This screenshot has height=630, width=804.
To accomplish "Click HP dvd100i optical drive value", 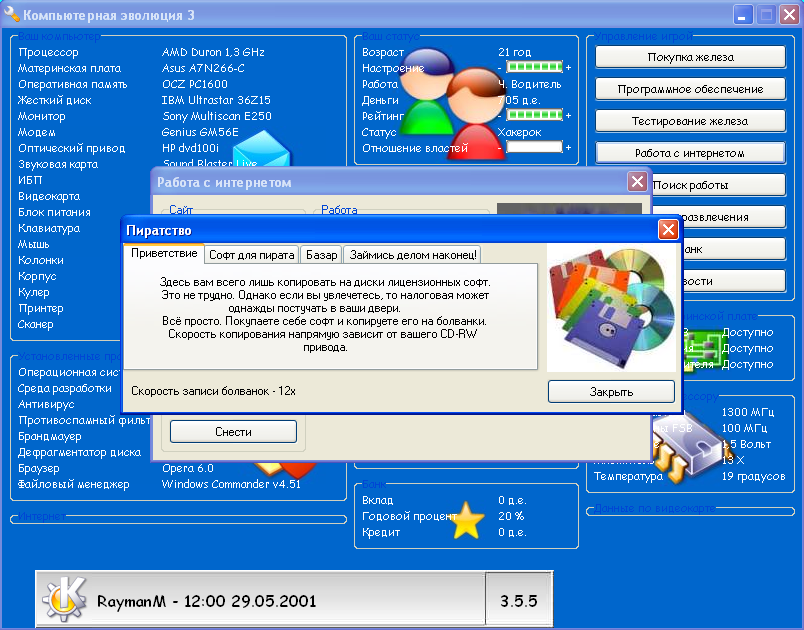I will (190, 148).
